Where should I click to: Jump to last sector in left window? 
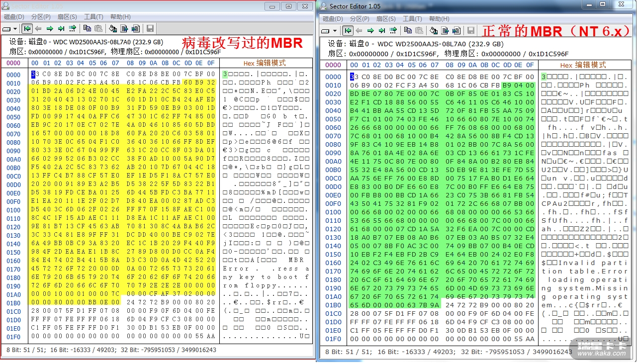(x=61, y=29)
